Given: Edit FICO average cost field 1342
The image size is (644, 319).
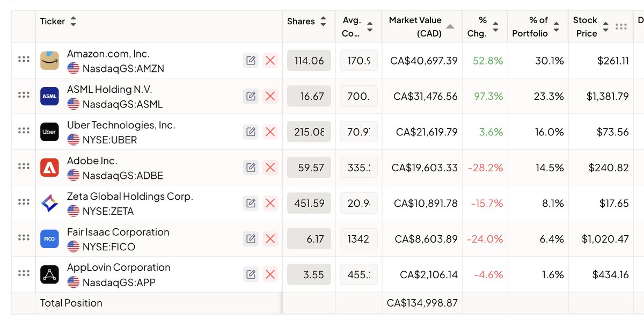Looking at the screenshot, I should [x=358, y=238].
